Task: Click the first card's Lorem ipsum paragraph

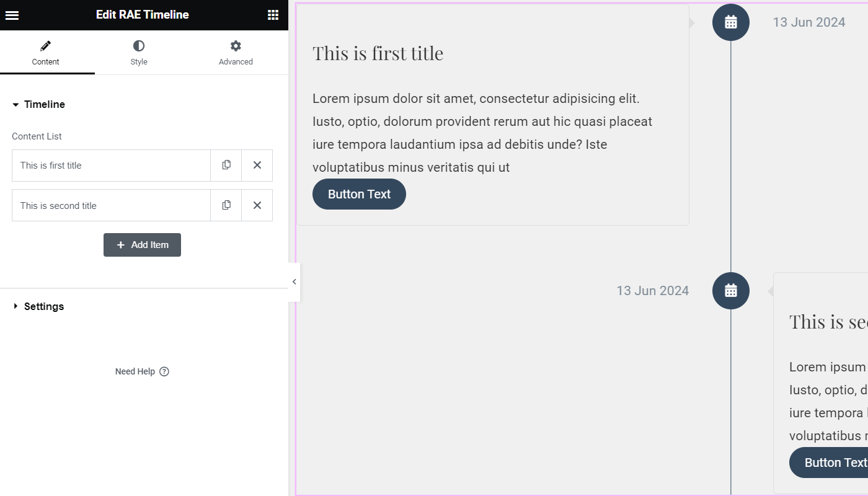Action: coord(482,133)
